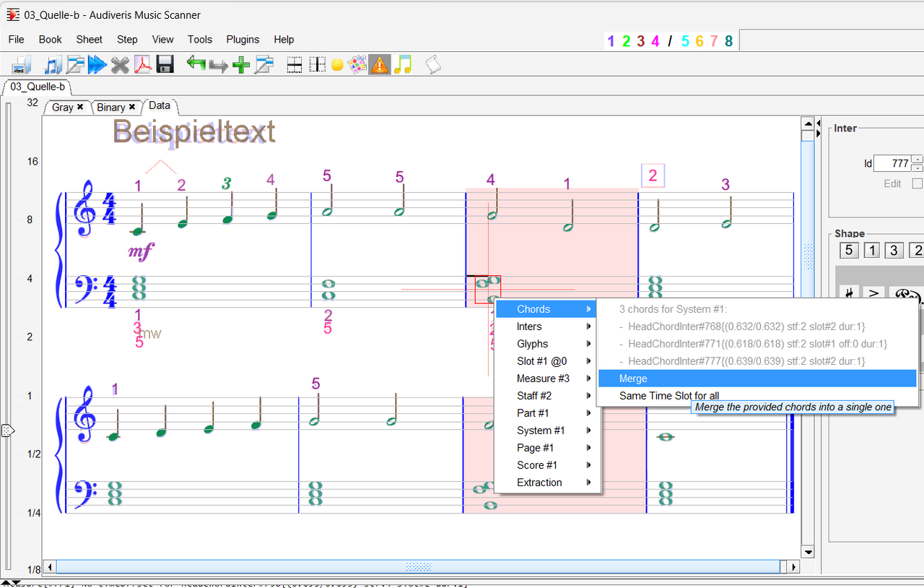This screenshot has height=588, width=924.
Task: Click the paper scroll icon in toolbar
Action: 432,64
